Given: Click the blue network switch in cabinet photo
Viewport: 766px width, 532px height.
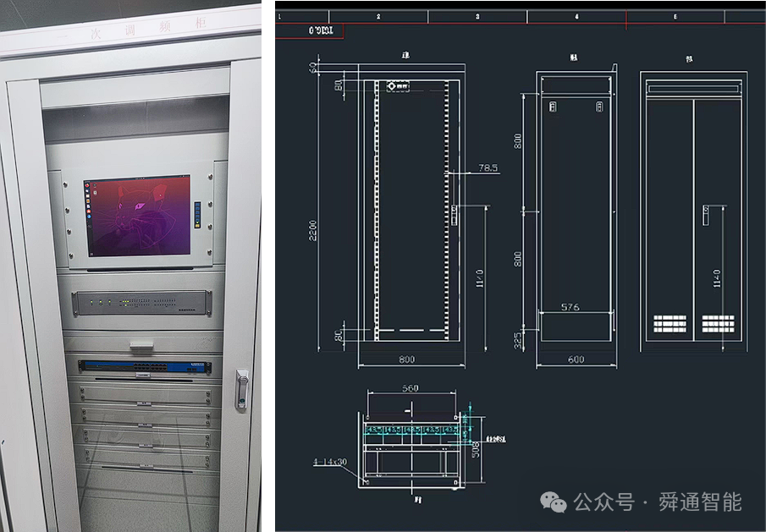Looking at the screenshot, I should coord(145,366).
